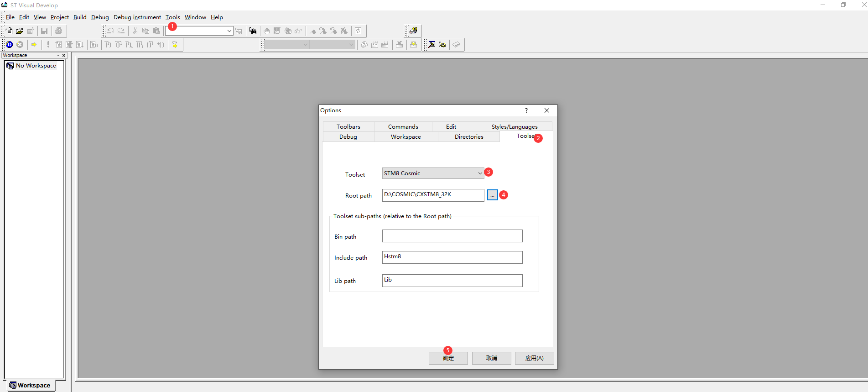This screenshot has height=392, width=868.
Task: Click the Save floppy disk icon
Action: pyautogui.click(x=44, y=31)
